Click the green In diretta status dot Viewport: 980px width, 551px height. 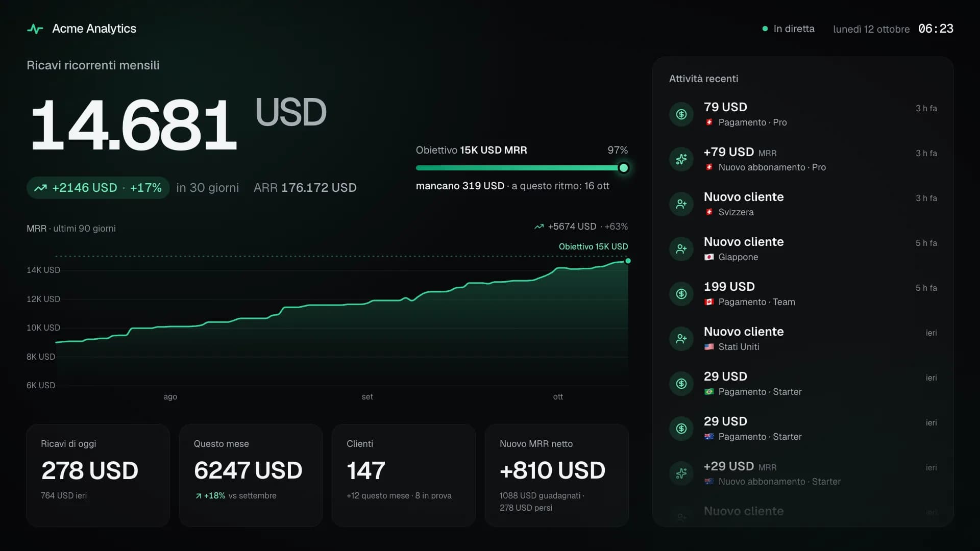tap(765, 29)
